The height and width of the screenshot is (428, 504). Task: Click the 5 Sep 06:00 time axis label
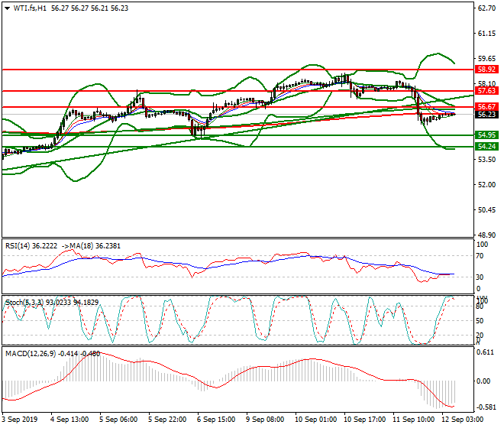tap(119, 420)
